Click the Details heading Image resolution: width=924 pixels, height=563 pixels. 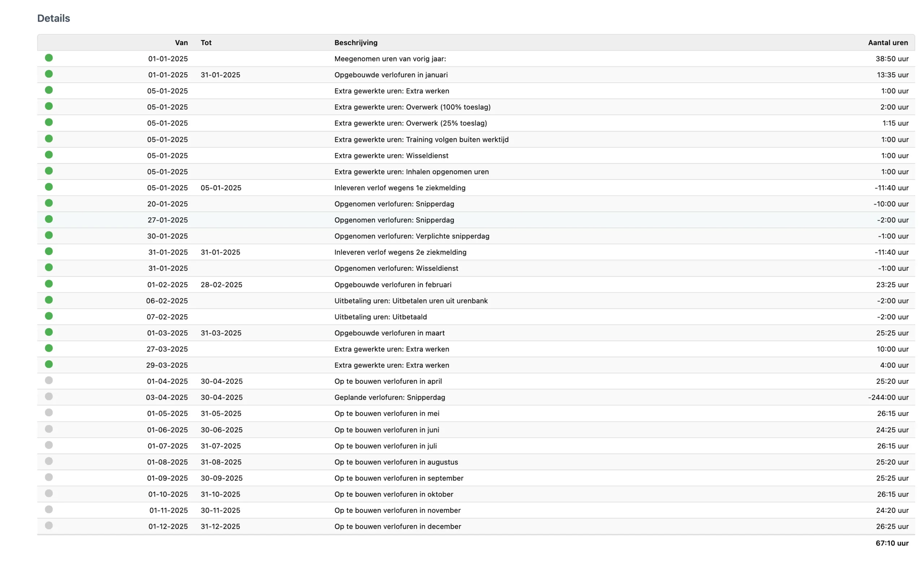pyautogui.click(x=54, y=18)
